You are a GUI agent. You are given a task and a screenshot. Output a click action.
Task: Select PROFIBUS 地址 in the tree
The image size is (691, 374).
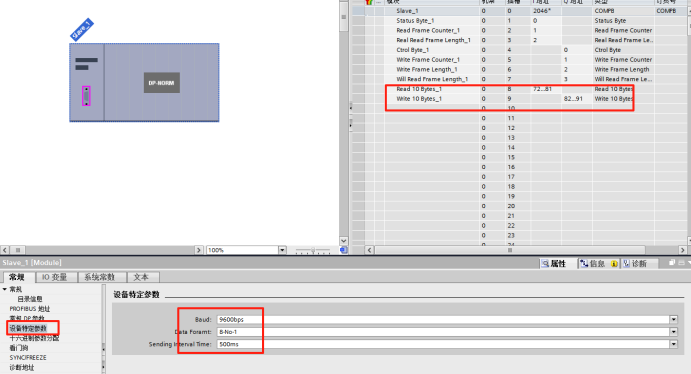click(x=30, y=309)
